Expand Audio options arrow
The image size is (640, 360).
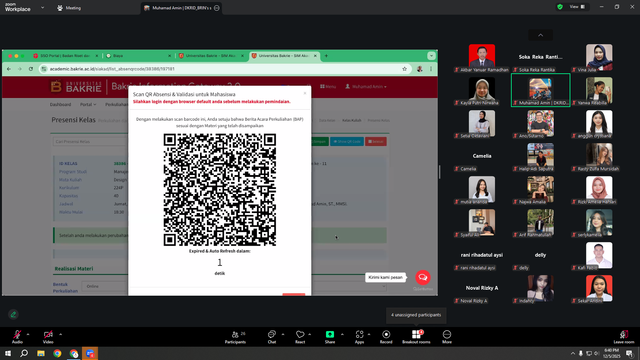(28, 334)
